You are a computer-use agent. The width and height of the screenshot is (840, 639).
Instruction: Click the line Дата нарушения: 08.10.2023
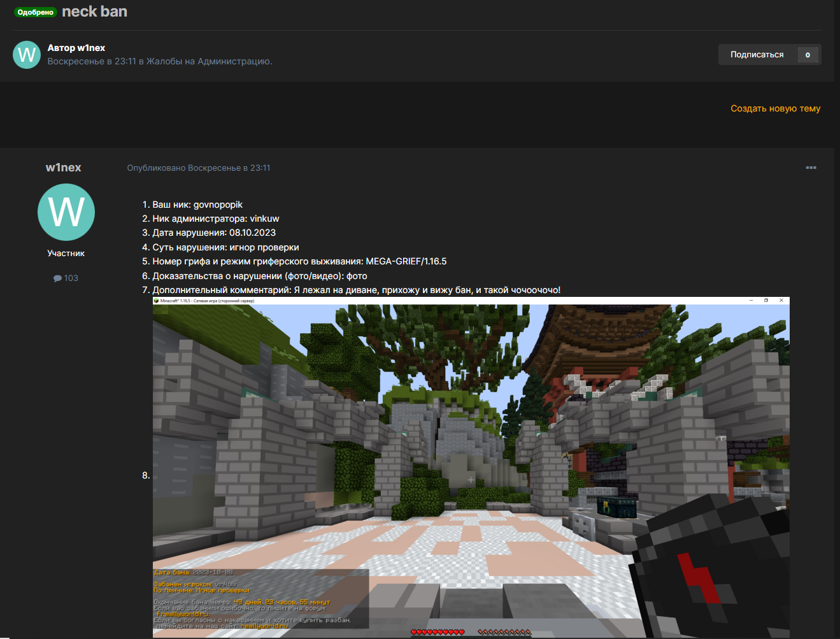[214, 233]
